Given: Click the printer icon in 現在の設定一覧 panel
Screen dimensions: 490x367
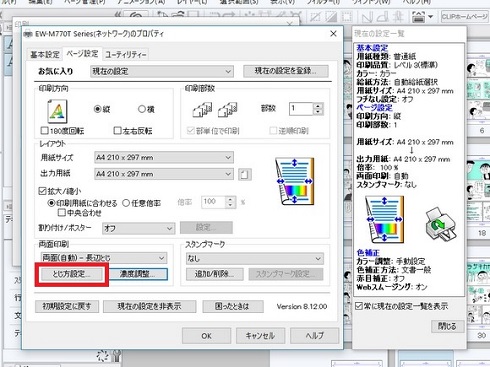Looking at the screenshot, I should 441,224.
